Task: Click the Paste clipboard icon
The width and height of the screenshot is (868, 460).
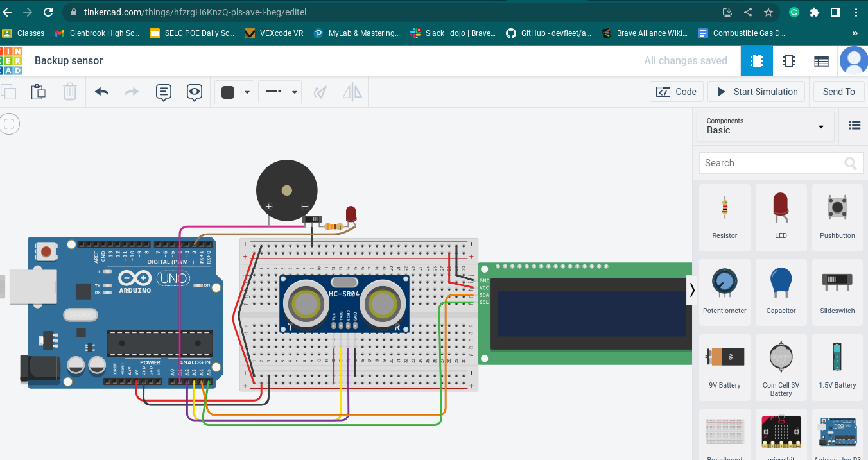Action: 39,92
